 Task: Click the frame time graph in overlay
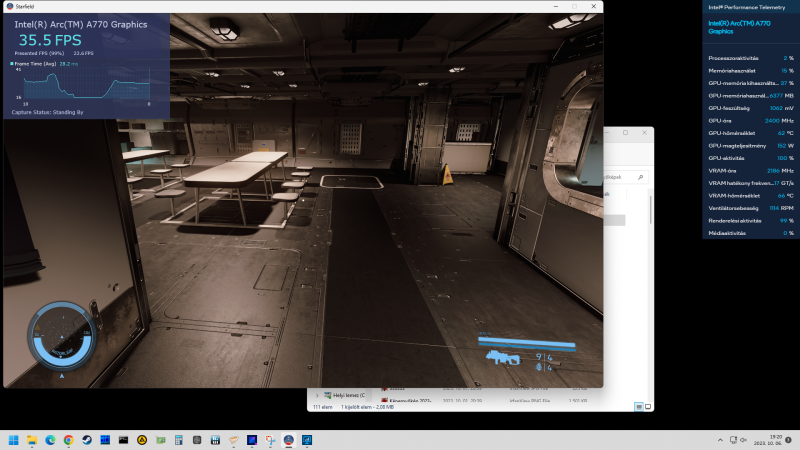(87, 83)
